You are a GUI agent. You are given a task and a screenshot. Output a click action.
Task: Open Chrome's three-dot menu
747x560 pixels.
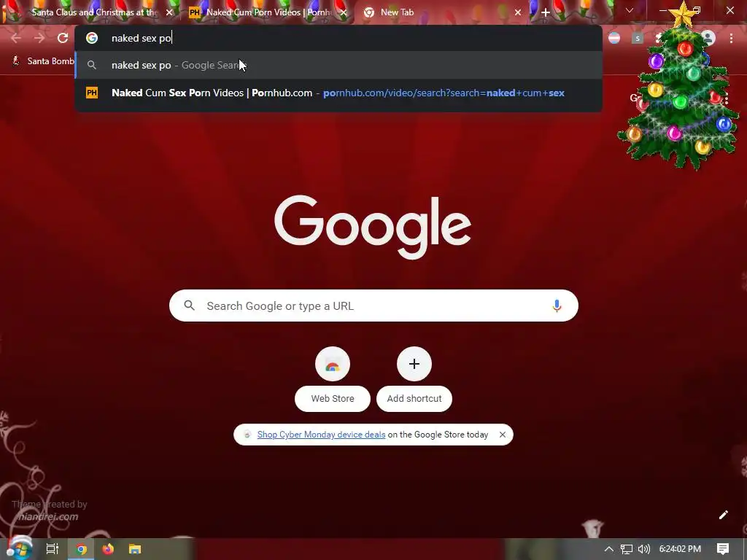731,38
